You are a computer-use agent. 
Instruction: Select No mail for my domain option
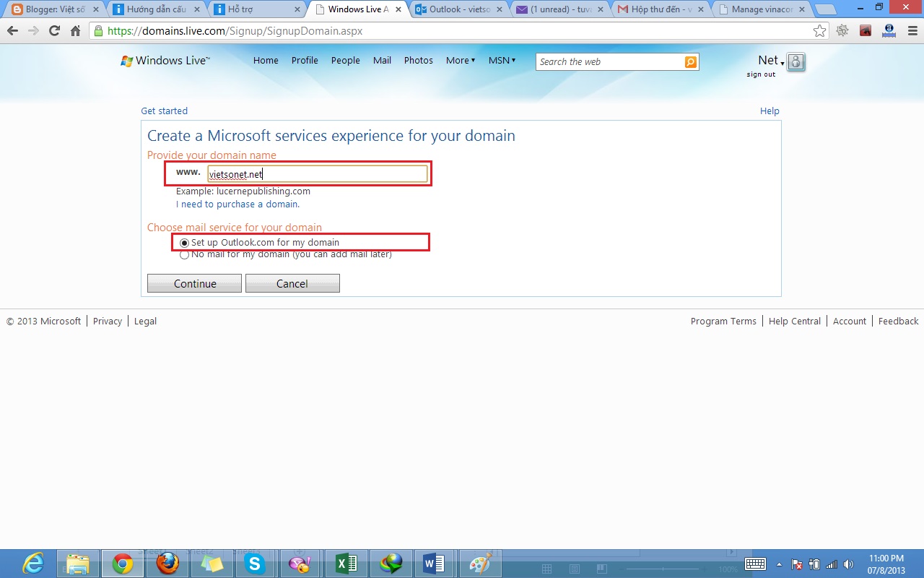click(x=184, y=254)
